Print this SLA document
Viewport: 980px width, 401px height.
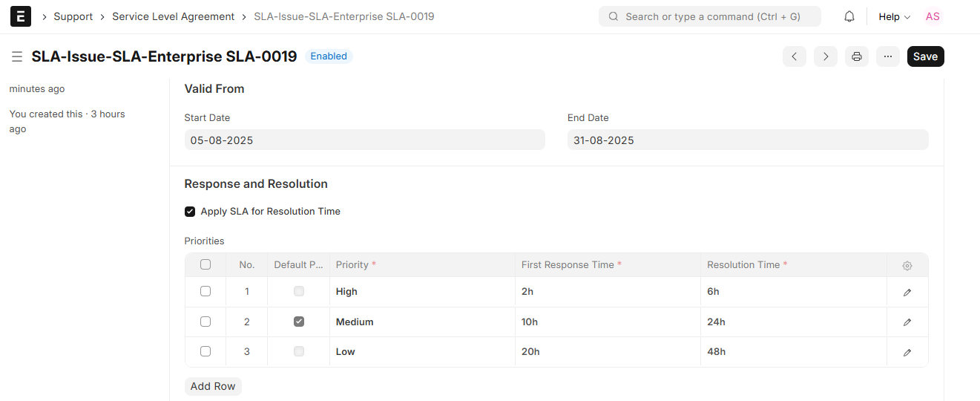(857, 56)
